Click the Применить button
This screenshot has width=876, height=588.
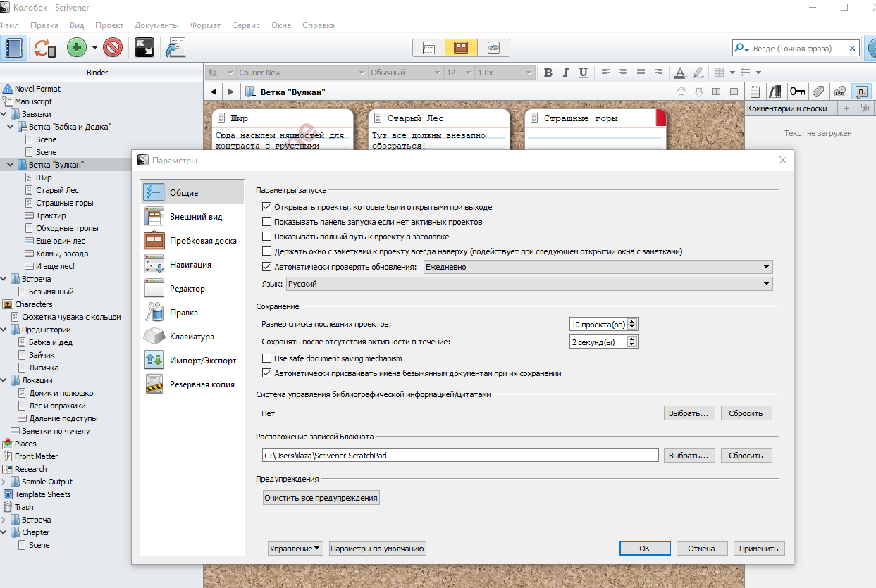[759, 549]
